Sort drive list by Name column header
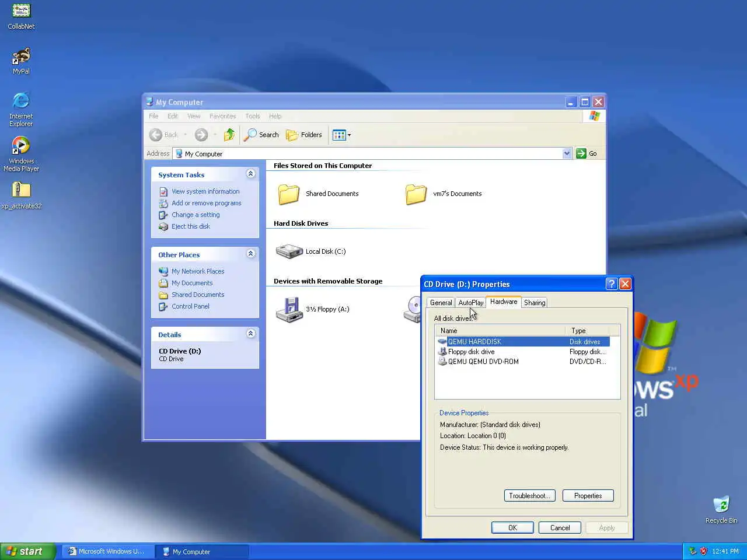Viewport: 747px width, 560px height. (x=500, y=331)
